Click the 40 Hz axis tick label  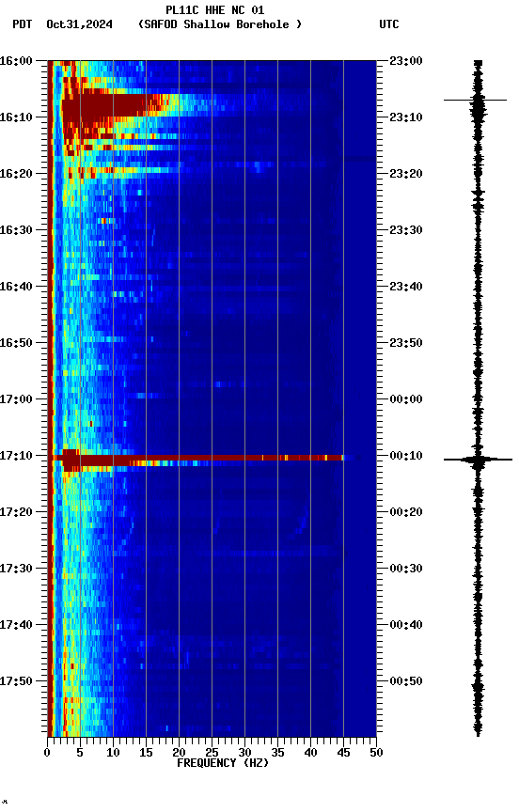pyautogui.click(x=310, y=753)
